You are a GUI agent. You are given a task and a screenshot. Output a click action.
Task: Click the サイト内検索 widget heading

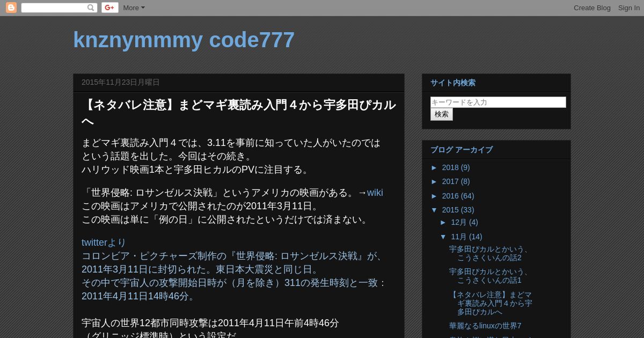453,83
